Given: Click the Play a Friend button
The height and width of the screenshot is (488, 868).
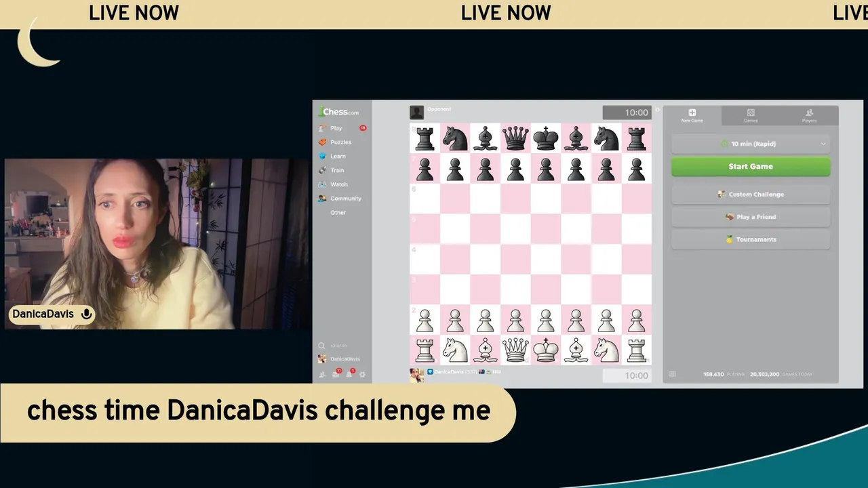Looking at the screenshot, I should click(751, 217).
